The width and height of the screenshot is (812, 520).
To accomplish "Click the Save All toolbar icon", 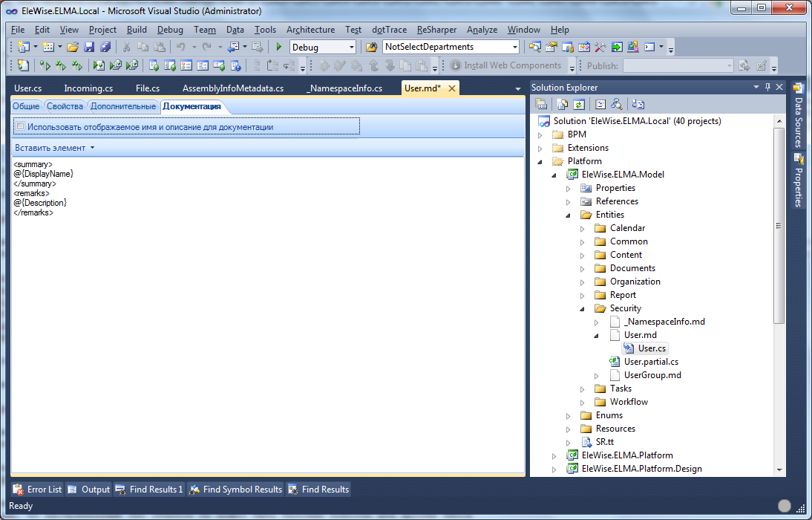I will click(x=105, y=47).
